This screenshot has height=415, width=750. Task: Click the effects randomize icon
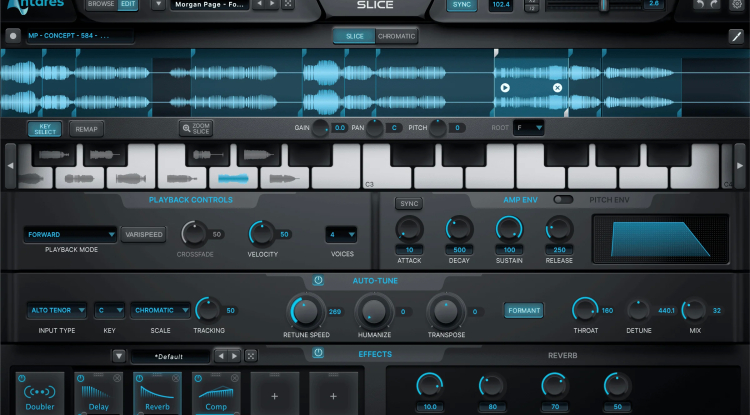pyautogui.click(x=251, y=356)
